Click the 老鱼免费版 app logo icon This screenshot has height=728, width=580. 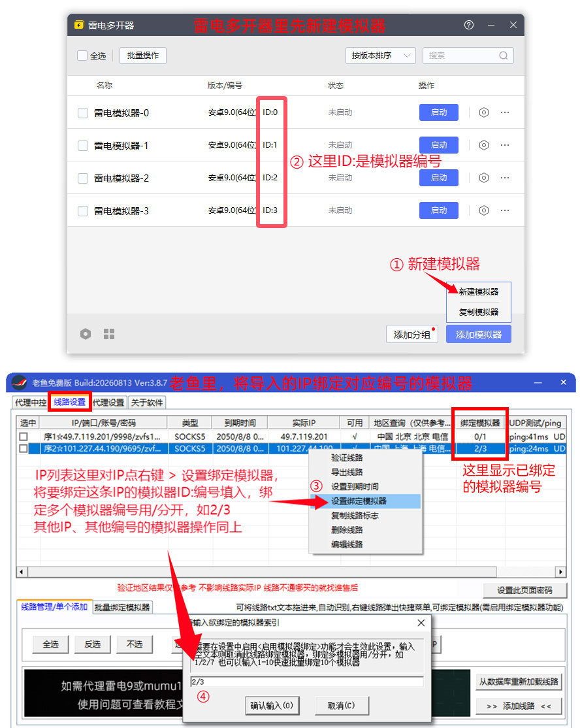tap(20, 382)
